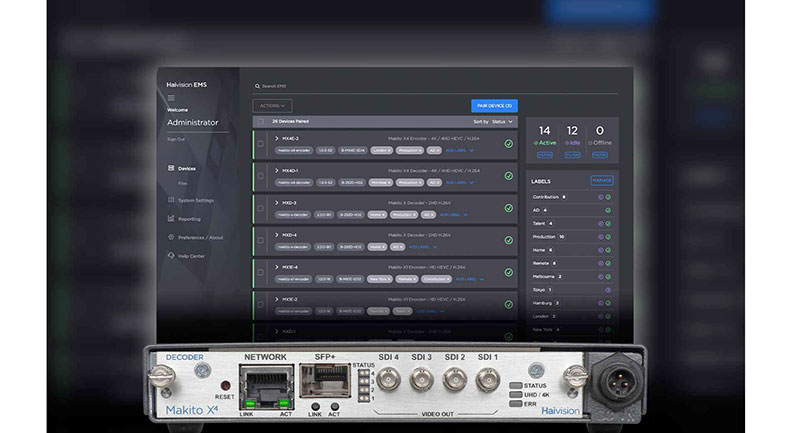This screenshot has width=800, height=433.
Task: Click the Reporting chart icon
Action: tap(171, 218)
